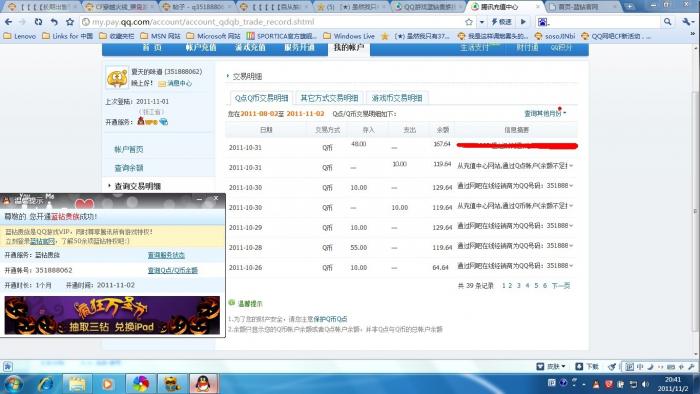Image resolution: width=700 pixels, height=394 pixels.
Task: Open 查询其他月份 month dropdown
Action: pyautogui.click(x=545, y=113)
